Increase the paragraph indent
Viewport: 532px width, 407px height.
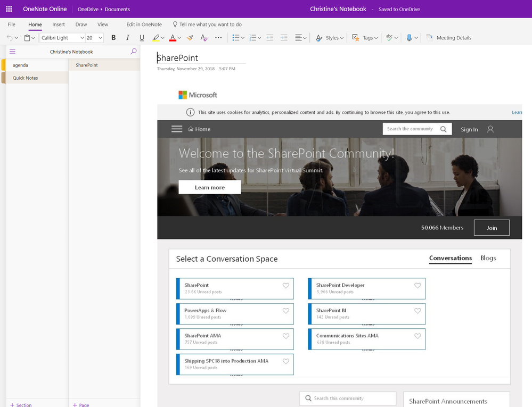[x=284, y=38]
